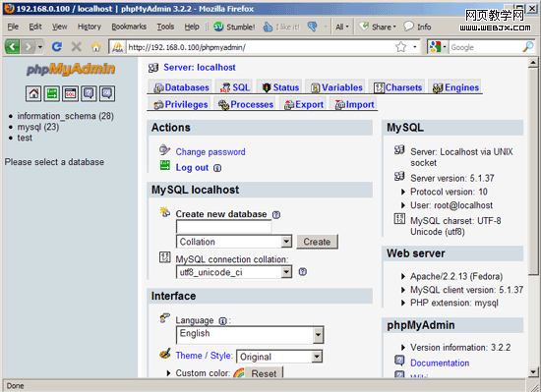The height and width of the screenshot is (392, 541).
Task: Click the Change password link
Action: point(210,152)
